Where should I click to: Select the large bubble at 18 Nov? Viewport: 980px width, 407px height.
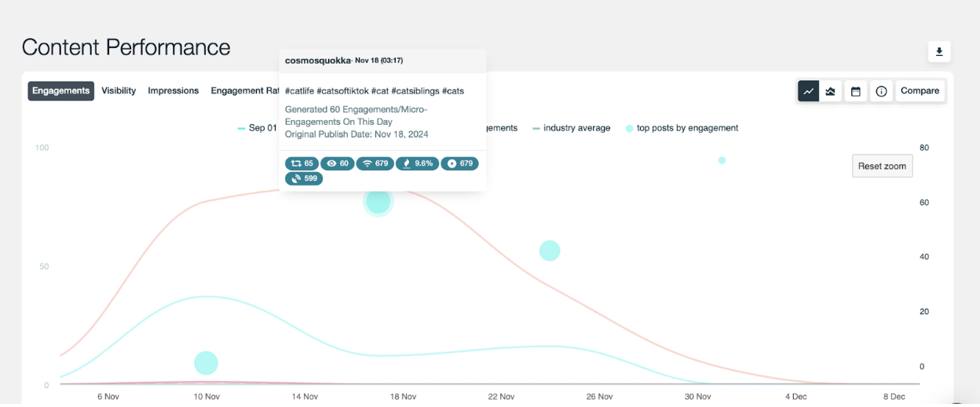(378, 202)
